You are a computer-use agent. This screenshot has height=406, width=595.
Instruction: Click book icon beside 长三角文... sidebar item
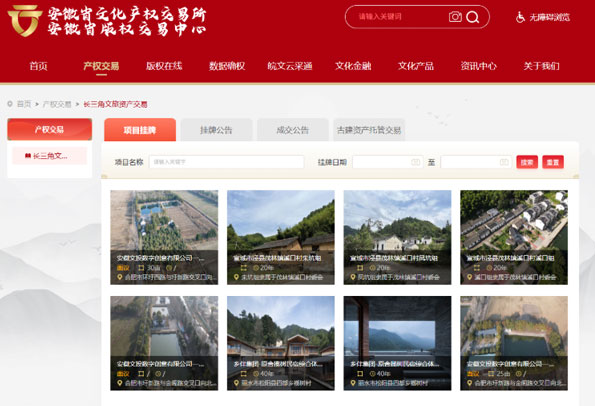pyautogui.click(x=28, y=156)
